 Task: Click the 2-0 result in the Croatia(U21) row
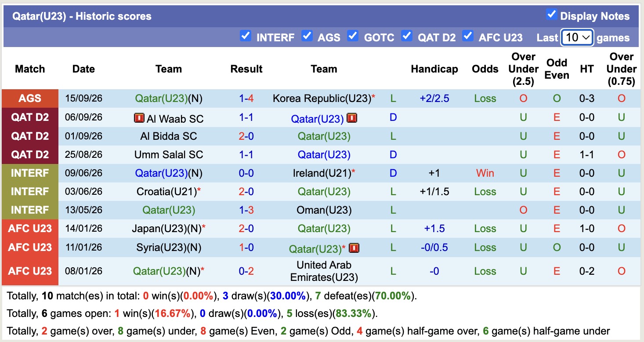pyautogui.click(x=246, y=192)
